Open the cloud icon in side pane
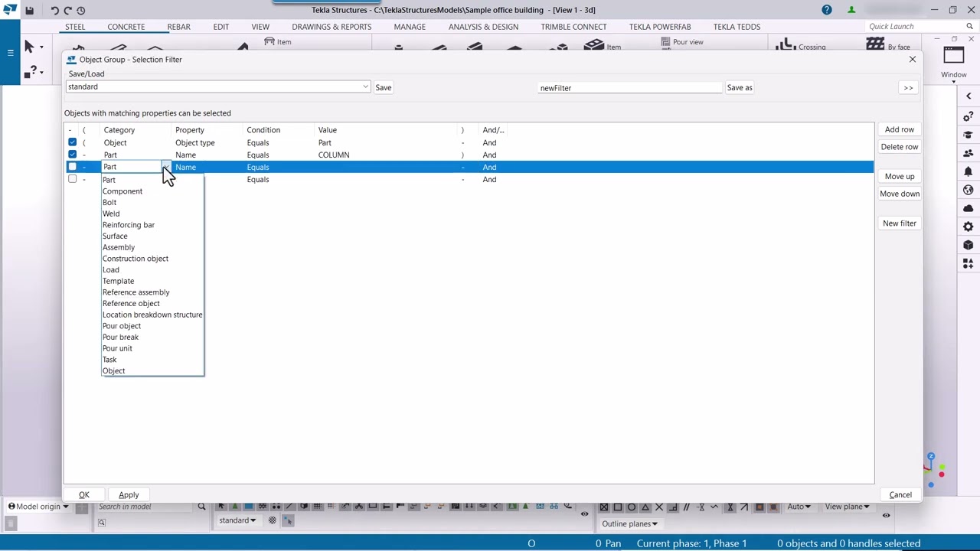 click(969, 208)
